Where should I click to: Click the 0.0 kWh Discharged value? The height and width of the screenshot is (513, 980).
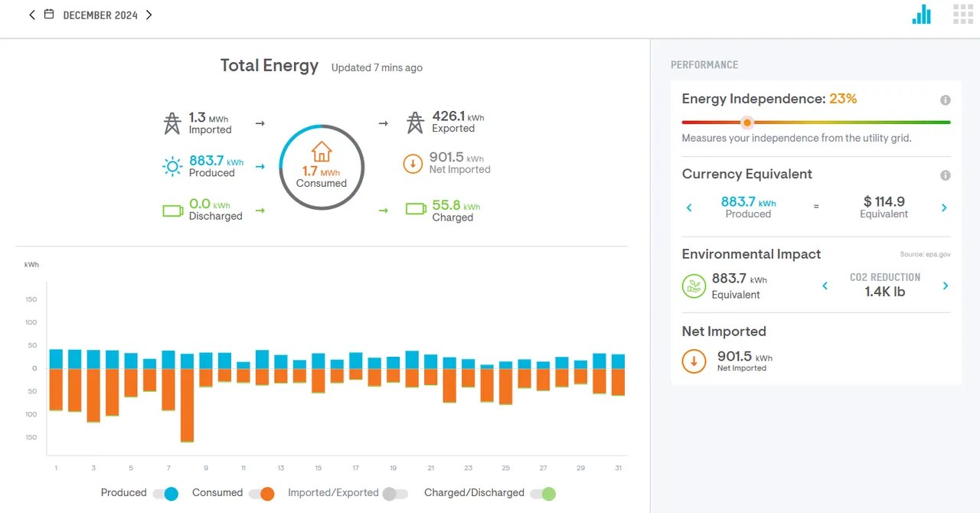pyautogui.click(x=209, y=204)
